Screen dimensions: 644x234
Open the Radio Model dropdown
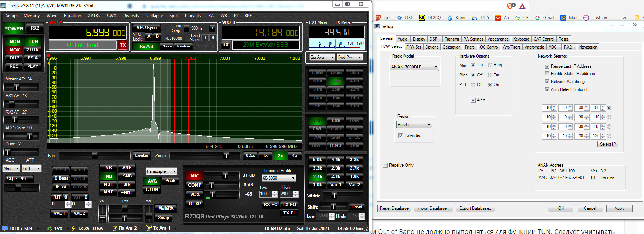pyautogui.click(x=414, y=67)
